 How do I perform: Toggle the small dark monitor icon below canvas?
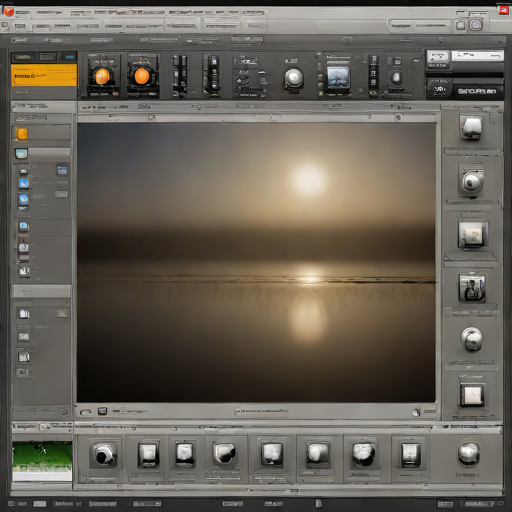pos(102,411)
